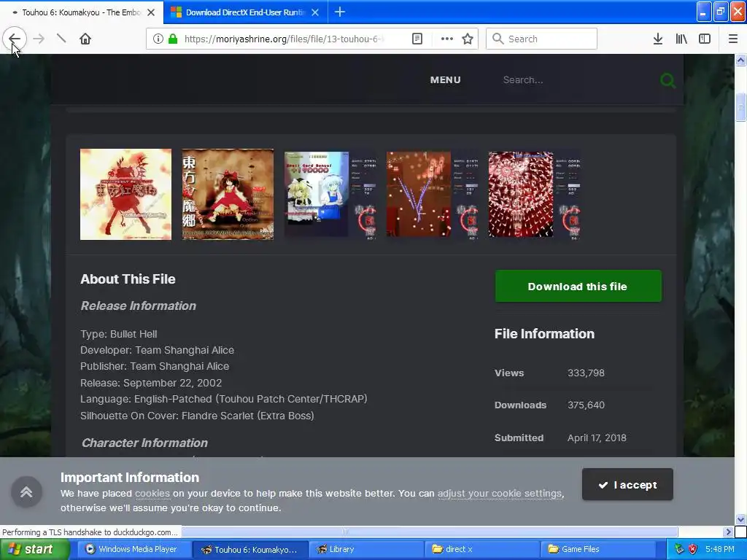
Task: Click the red shield security tray icon
Action: [x=692, y=550]
